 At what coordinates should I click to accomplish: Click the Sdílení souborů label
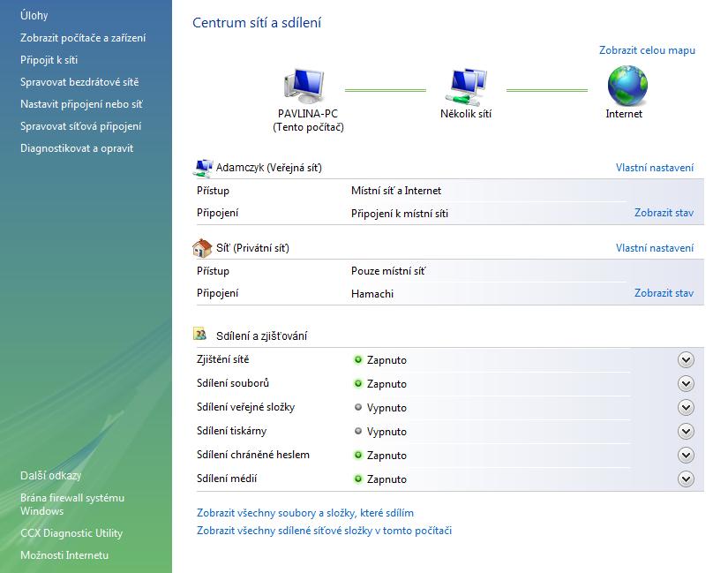coord(233,383)
